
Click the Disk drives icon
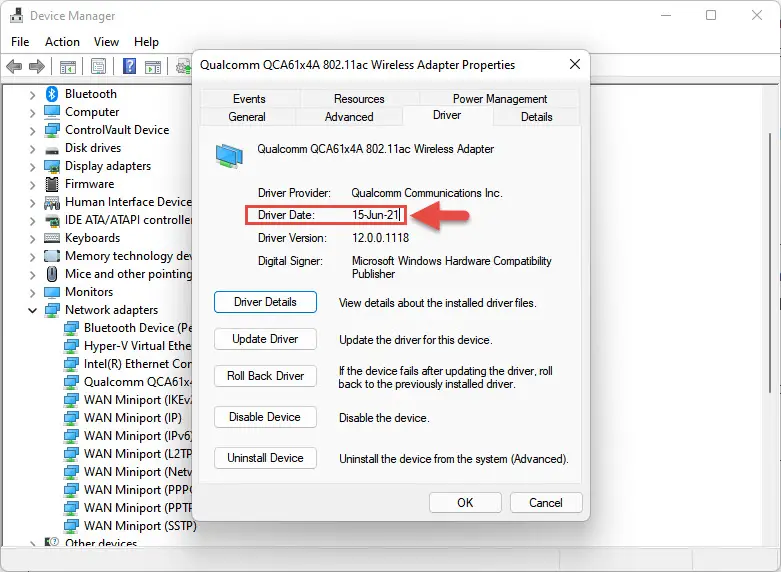tap(52, 149)
